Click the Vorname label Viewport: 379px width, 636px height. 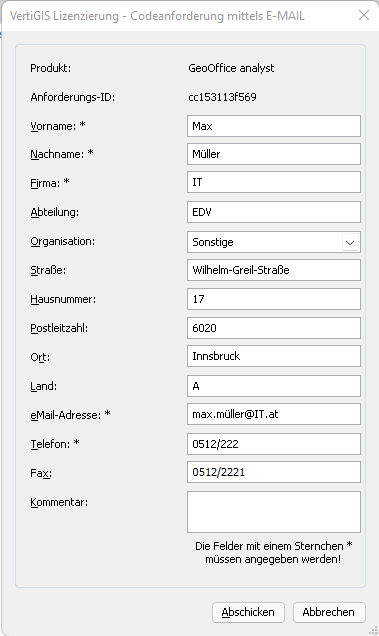[58, 126]
